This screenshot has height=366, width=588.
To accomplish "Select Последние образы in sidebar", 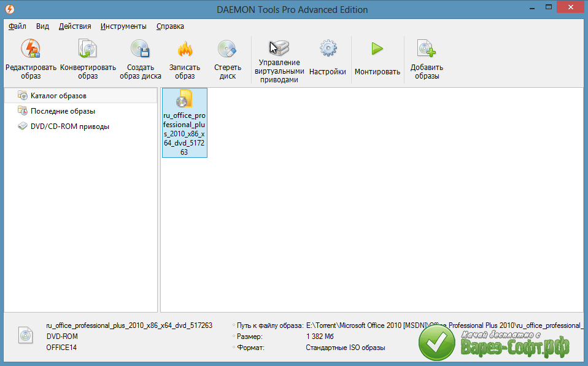I will pos(63,111).
